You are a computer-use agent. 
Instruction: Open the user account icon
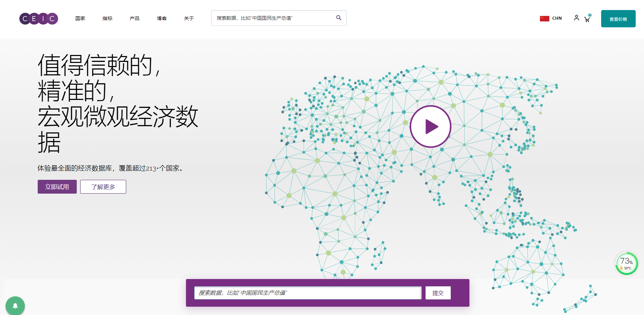(576, 18)
